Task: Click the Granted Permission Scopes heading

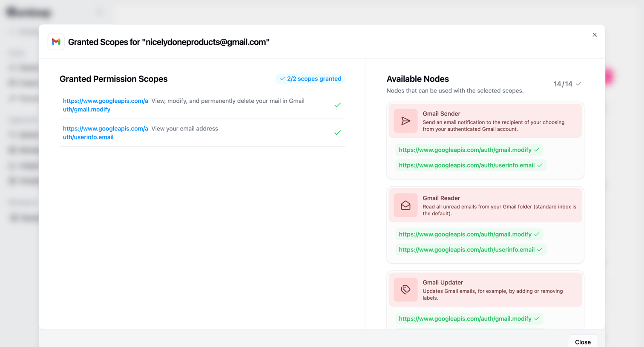Action: (113, 79)
